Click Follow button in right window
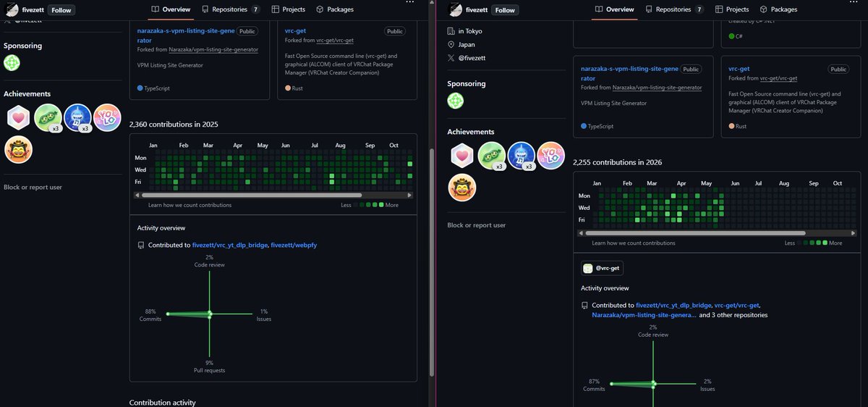Image resolution: width=868 pixels, height=407 pixels. coord(506,10)
